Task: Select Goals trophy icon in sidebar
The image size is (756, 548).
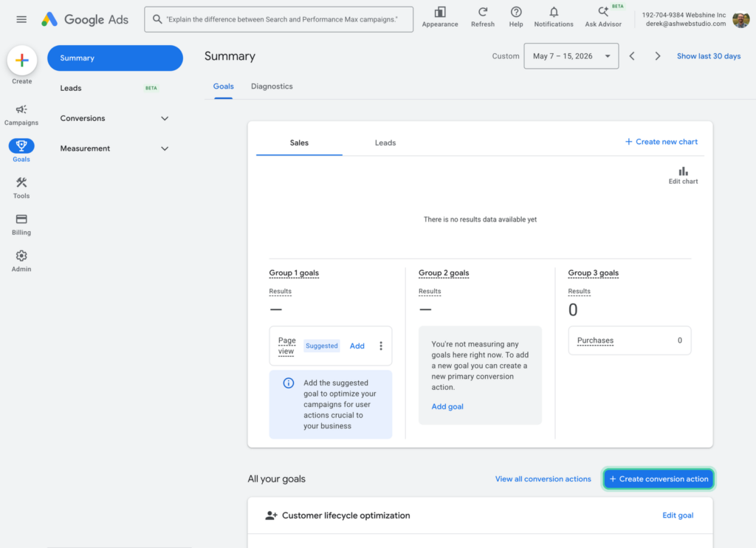Action: 21,145
